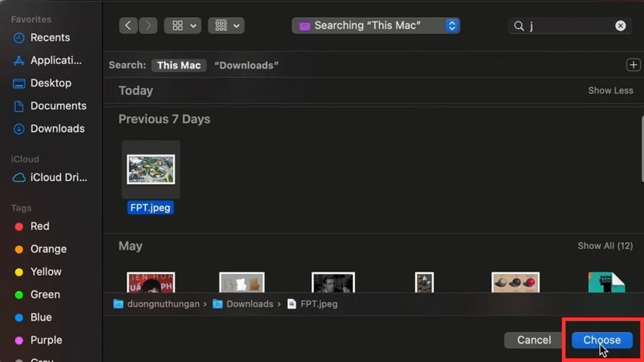Open the group-by options dropdown
644x362 pixels.
click(x=226, y=26)
